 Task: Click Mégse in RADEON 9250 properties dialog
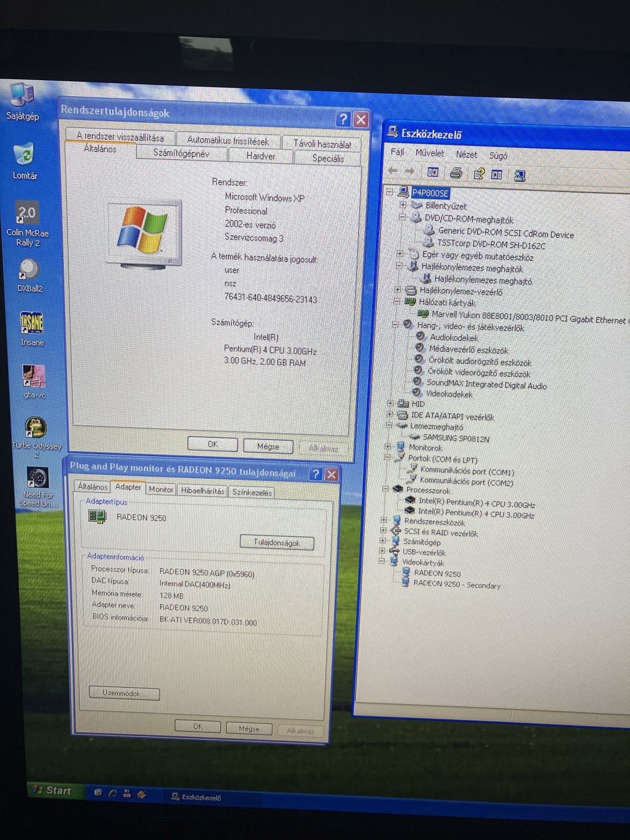point(249,728)
